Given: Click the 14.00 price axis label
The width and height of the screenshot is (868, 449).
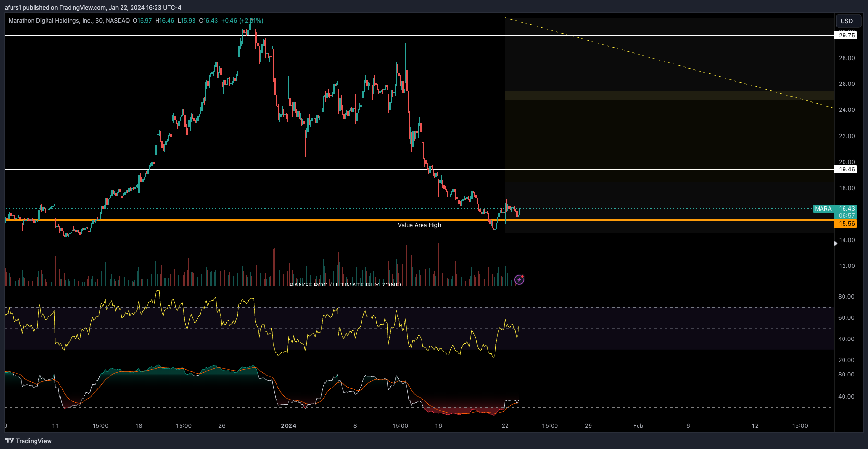Looking at the screenshot, I should [846, 240].
